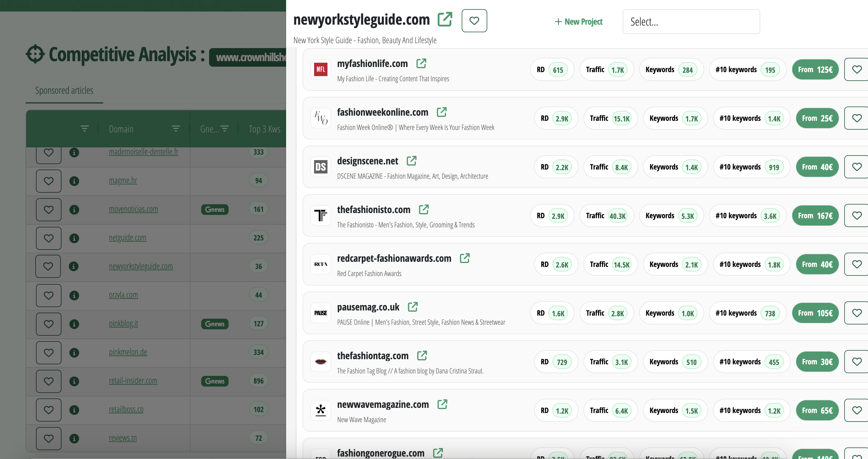The image size is (868, 459).
Task: Open external link icon for thefashionisto.com
Action: click(424, 209)
